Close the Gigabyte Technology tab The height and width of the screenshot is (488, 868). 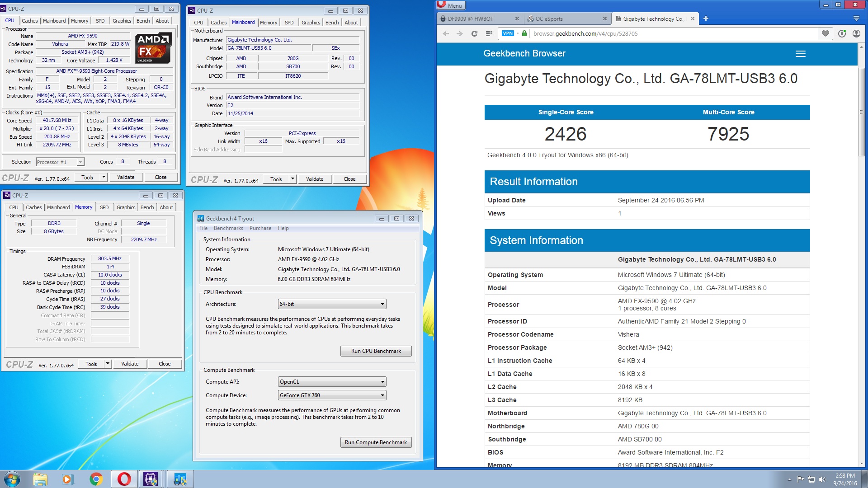click(693, 19)
